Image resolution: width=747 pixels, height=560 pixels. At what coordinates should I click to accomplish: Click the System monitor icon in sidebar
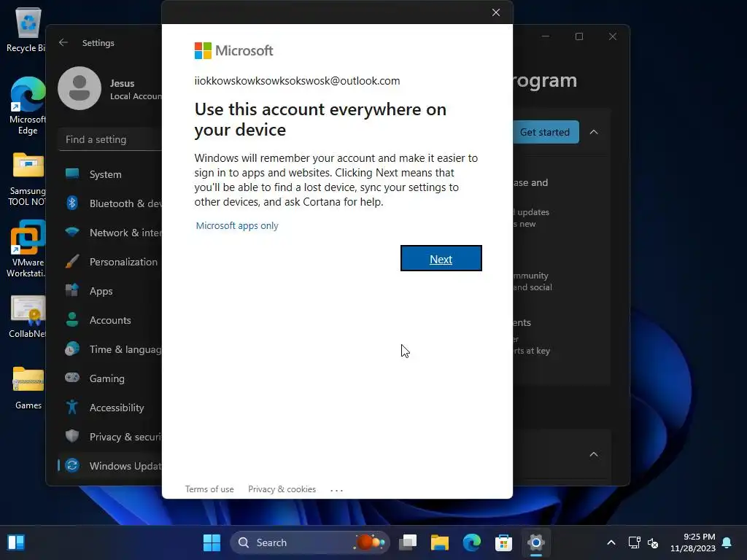[x=72, y=174]
